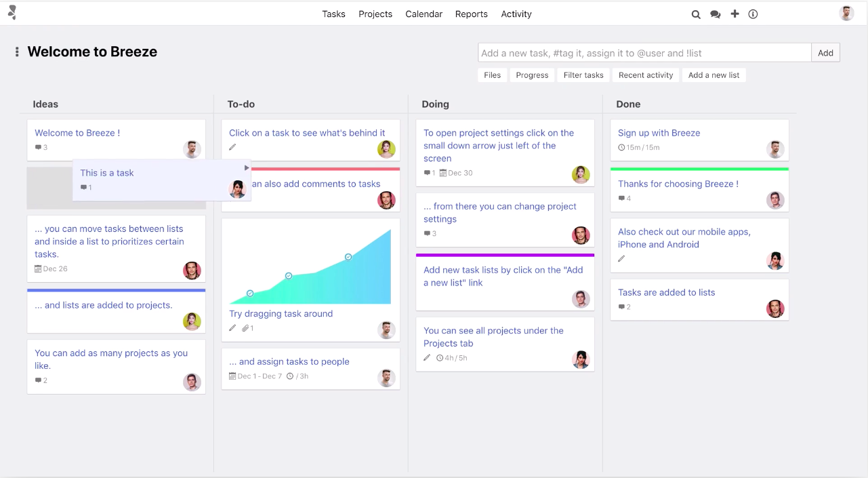Focus the add new task input field
This screenshot has height=478, width=868.
click(x=644, y=53)
